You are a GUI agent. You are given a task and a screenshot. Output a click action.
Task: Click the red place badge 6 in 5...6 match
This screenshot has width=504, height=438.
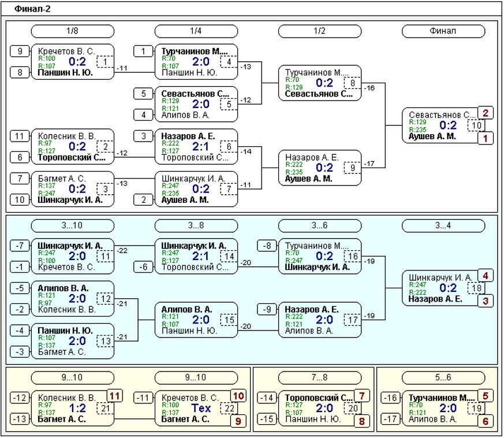coord(486,421)
